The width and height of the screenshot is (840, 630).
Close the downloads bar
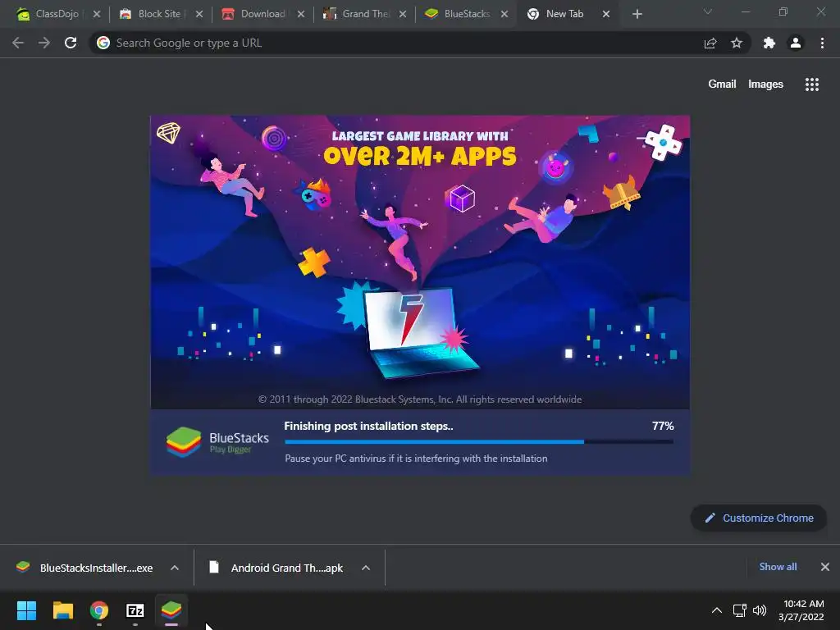coord(825,567)
